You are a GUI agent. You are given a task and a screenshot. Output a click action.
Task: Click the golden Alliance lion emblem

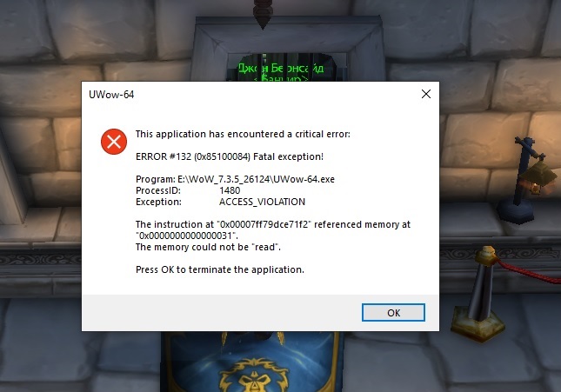253,375
